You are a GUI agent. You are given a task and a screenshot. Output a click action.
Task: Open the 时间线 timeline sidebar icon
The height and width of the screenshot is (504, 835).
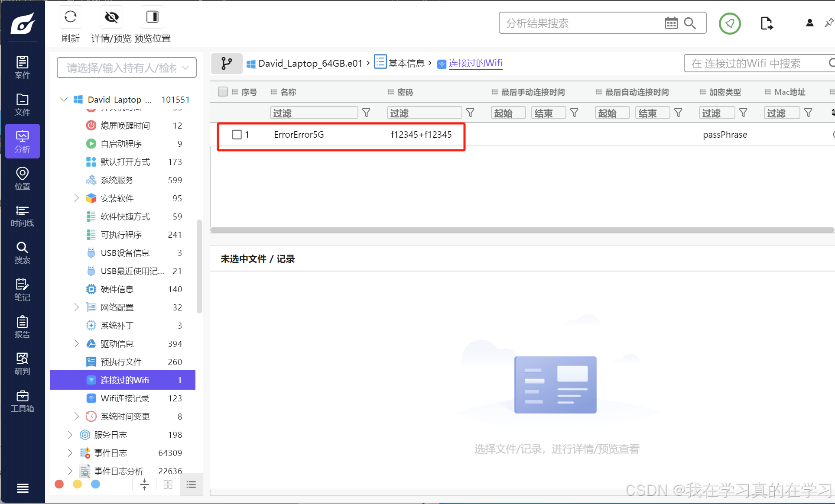(x=22, y=216)
